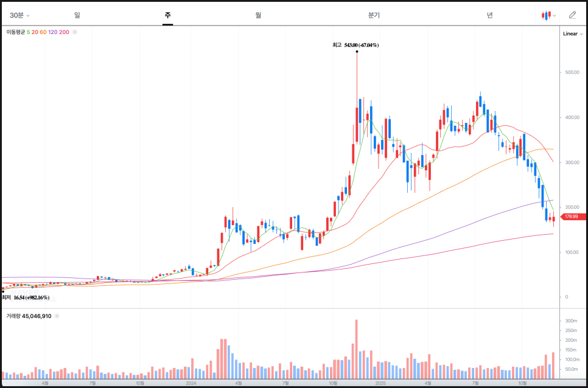Click the pencil drawing tool icon

tap(572, 15)
